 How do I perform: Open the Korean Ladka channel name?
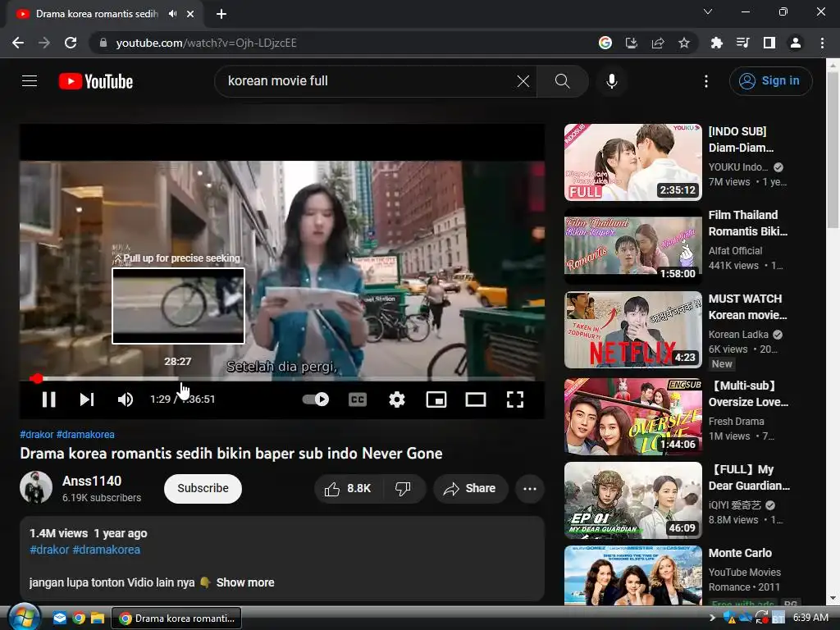coord(738,335)
